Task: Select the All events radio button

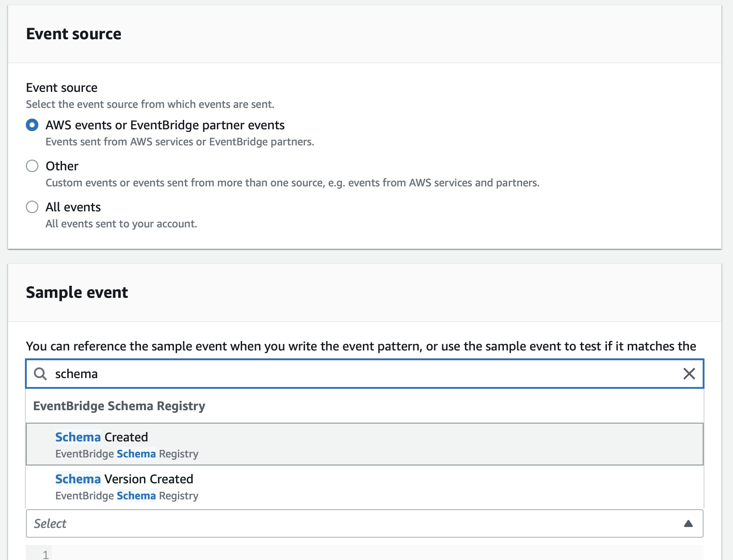Action: click(x=32, y=207)
